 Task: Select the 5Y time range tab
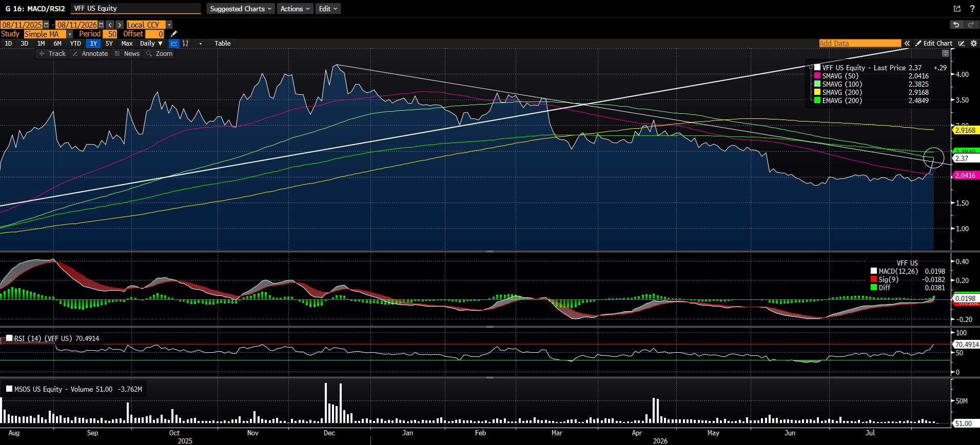pyautogui.click(x=109, y=44)
